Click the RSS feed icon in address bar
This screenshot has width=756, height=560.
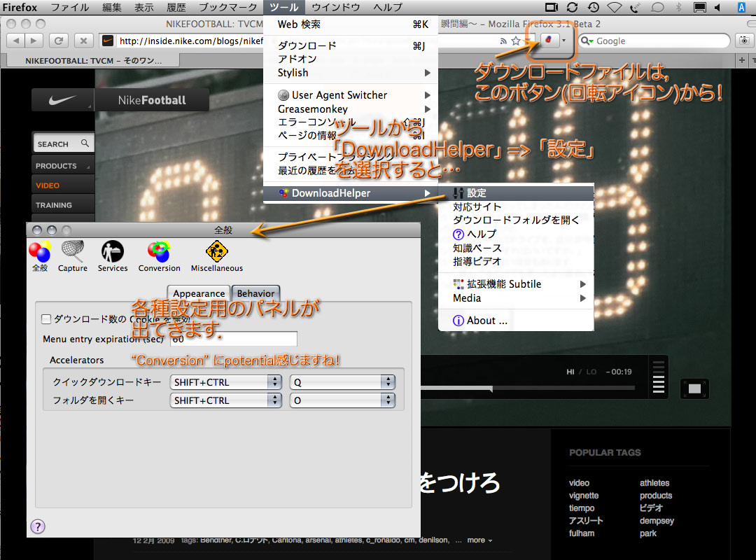(503, 41)
